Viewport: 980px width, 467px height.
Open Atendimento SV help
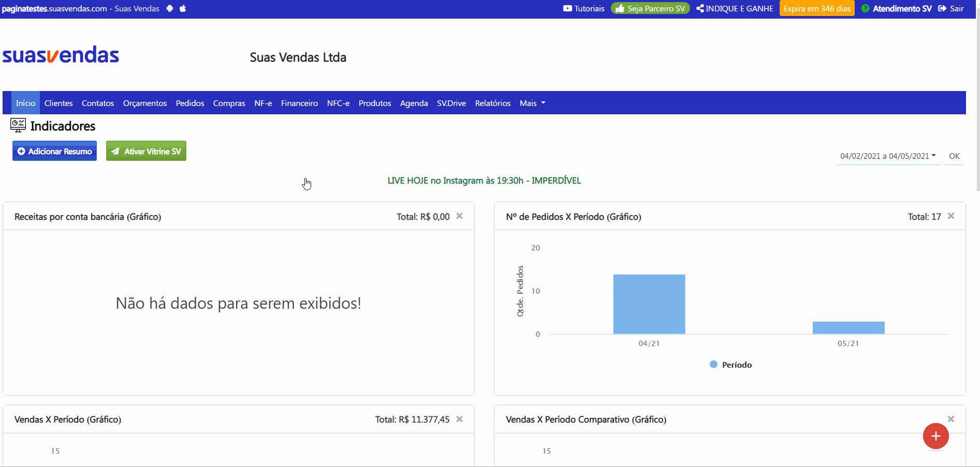(896, 8)
